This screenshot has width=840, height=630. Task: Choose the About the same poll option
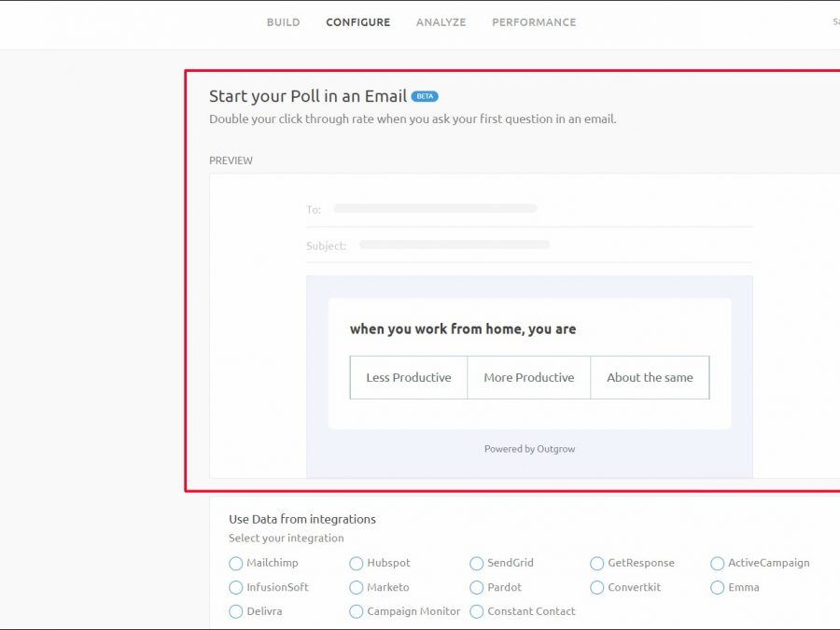pyautogui.click(x=650, y=377)
